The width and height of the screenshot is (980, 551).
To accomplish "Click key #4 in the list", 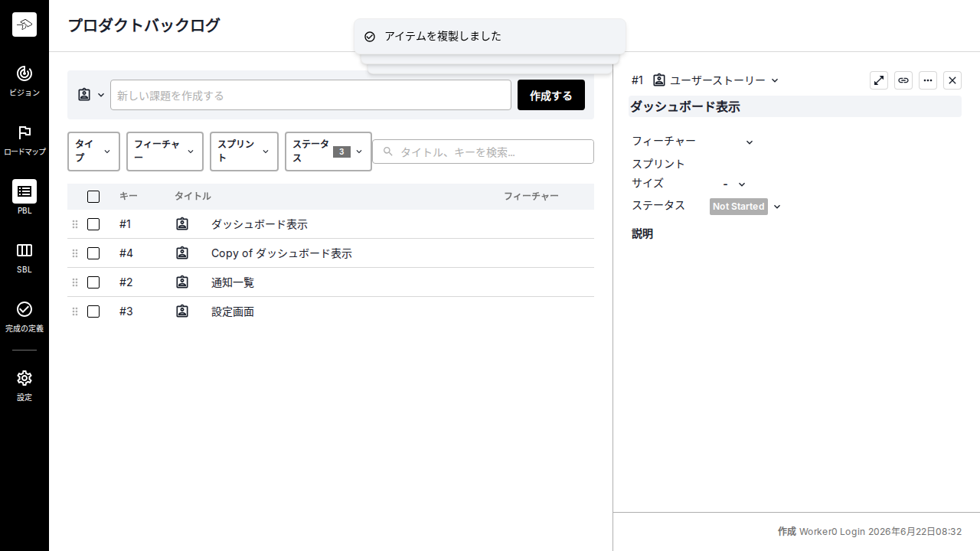I will 126,253.
